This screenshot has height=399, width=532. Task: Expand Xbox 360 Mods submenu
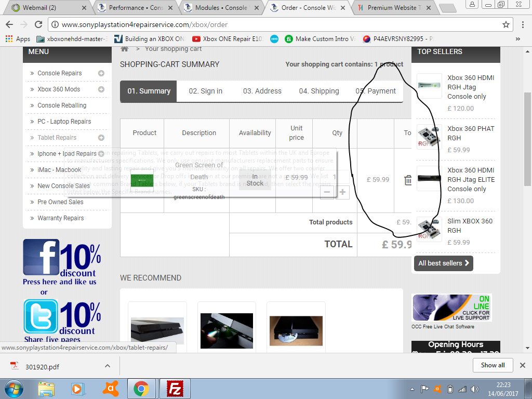click(101, 89)
